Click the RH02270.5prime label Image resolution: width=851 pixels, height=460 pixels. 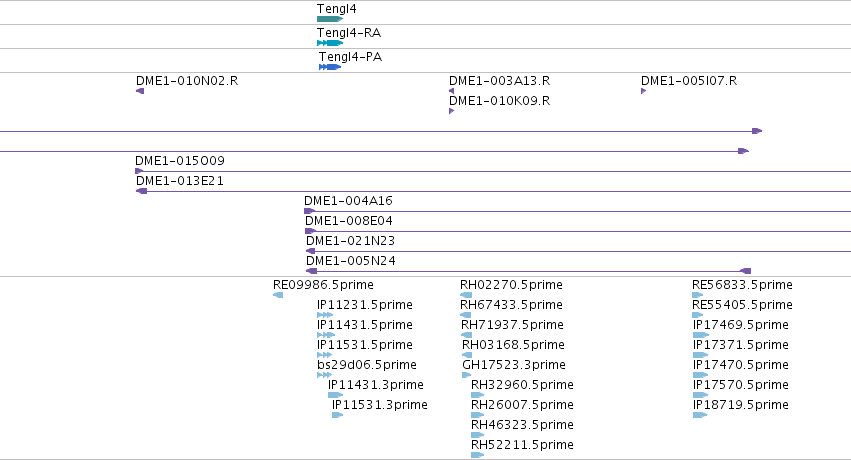tap(511, 285)
